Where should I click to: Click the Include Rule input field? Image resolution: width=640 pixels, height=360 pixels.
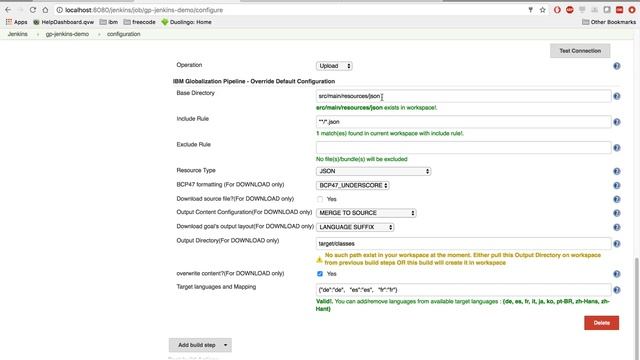click(x=463, y=122)
